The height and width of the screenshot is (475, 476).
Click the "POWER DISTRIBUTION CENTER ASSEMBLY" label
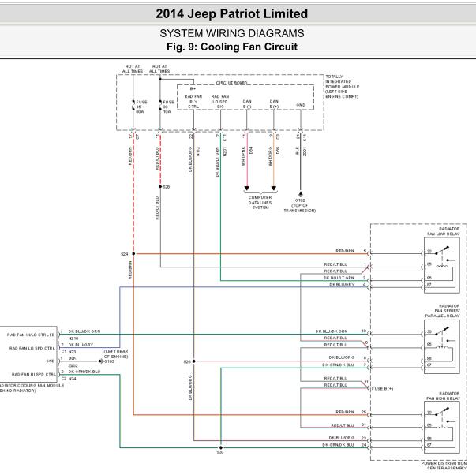pyautogui.click(x=444, y=466)
